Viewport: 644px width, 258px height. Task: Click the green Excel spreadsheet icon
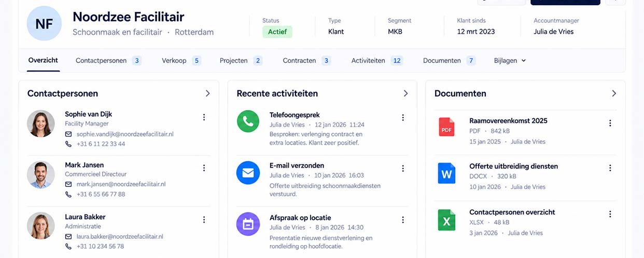[x=446, y=220]
